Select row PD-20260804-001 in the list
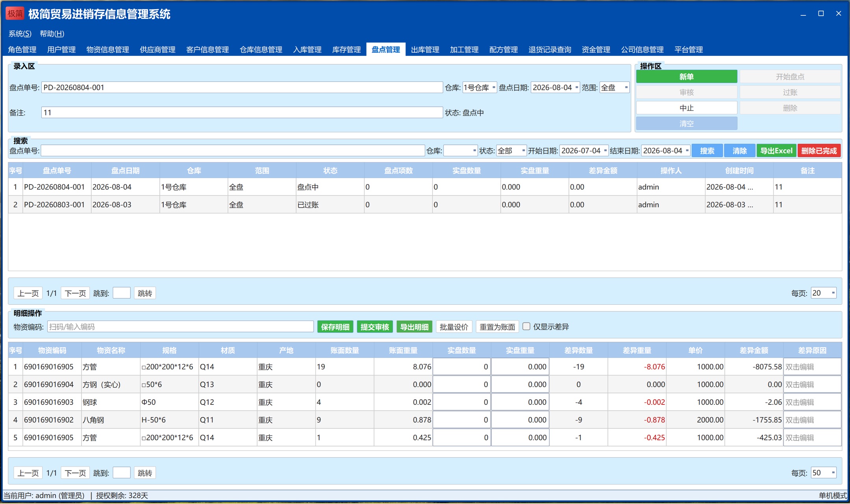Image resolution: width=850 pixels, height=504 pixels. point(425,187)
